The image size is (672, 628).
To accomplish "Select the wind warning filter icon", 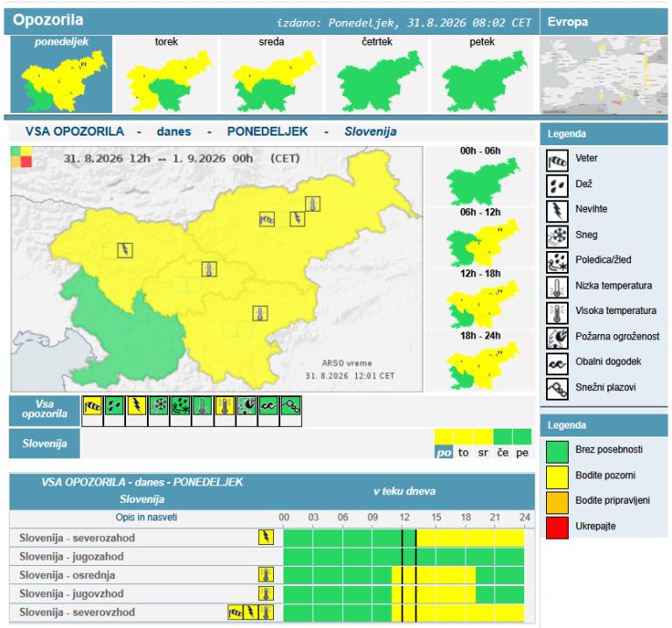I will pos(92,405).
